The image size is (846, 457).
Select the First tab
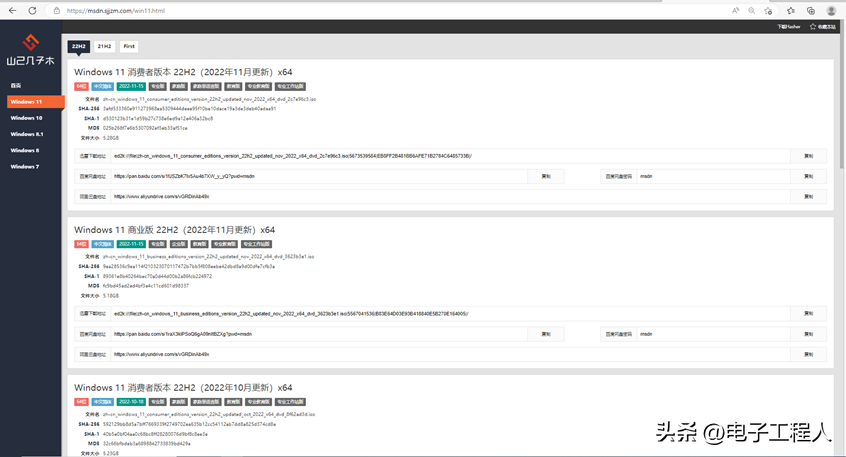tap(129, 46)
